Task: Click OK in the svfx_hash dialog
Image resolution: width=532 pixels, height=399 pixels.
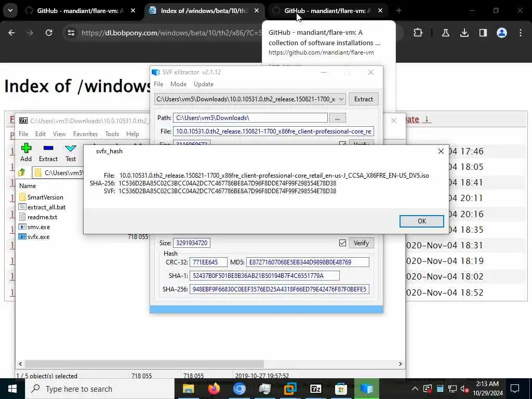Action: click(421, 221)
